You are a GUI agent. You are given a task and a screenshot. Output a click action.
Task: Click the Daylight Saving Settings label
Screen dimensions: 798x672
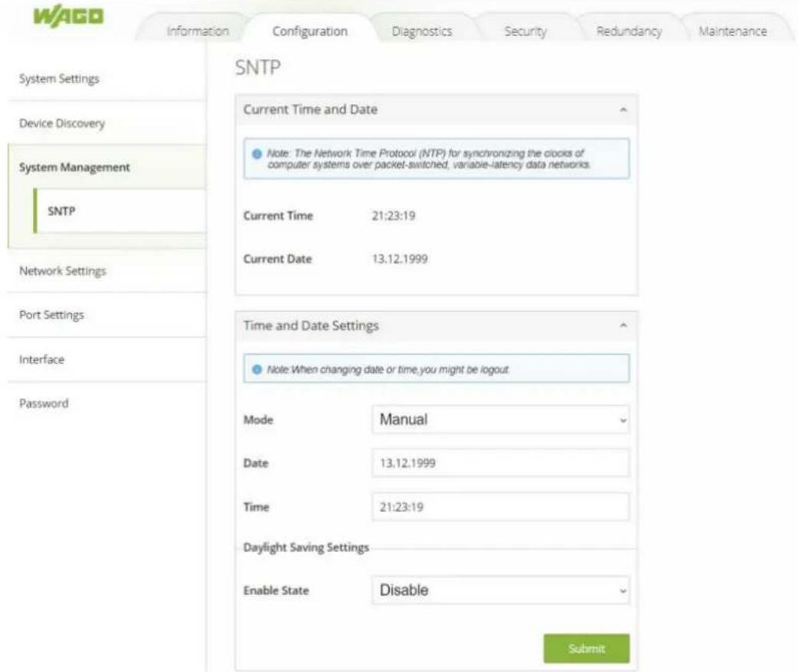coord(306,547)
